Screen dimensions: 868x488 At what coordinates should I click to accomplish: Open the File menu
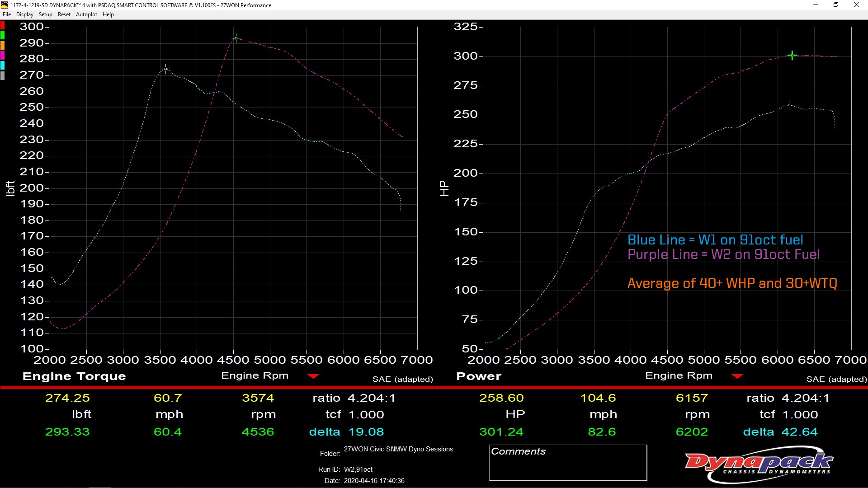click(6, 14)
